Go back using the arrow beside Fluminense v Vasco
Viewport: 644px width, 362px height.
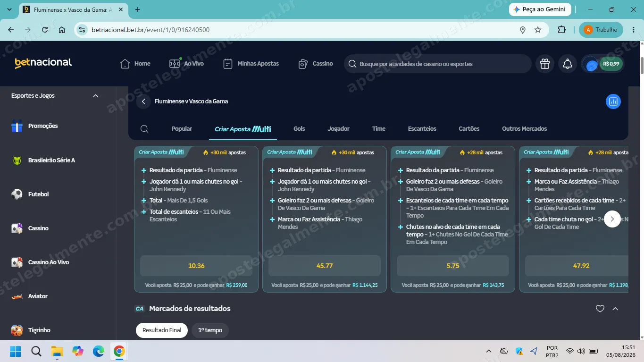tap(143, 101)
